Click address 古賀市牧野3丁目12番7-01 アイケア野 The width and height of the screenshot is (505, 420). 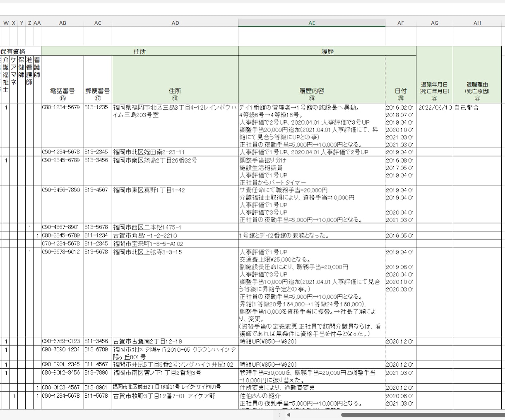pyautogui.click(x=175, y=401)
